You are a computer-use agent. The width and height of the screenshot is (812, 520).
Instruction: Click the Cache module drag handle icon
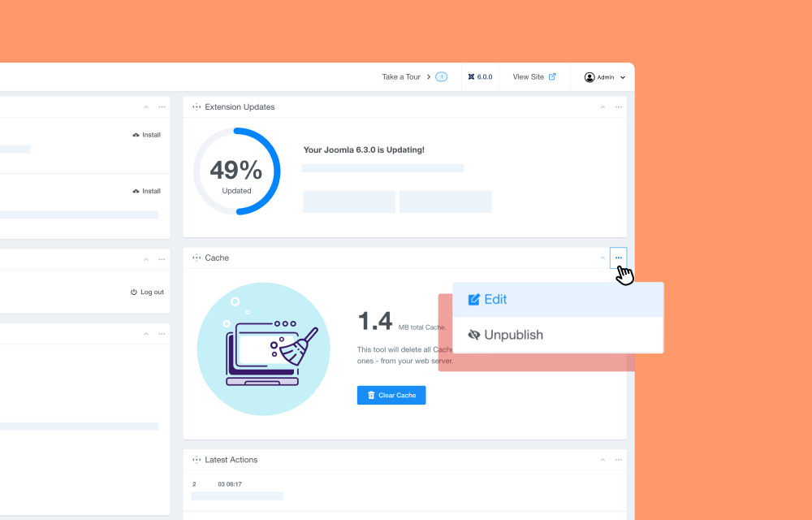click(197, 258)
